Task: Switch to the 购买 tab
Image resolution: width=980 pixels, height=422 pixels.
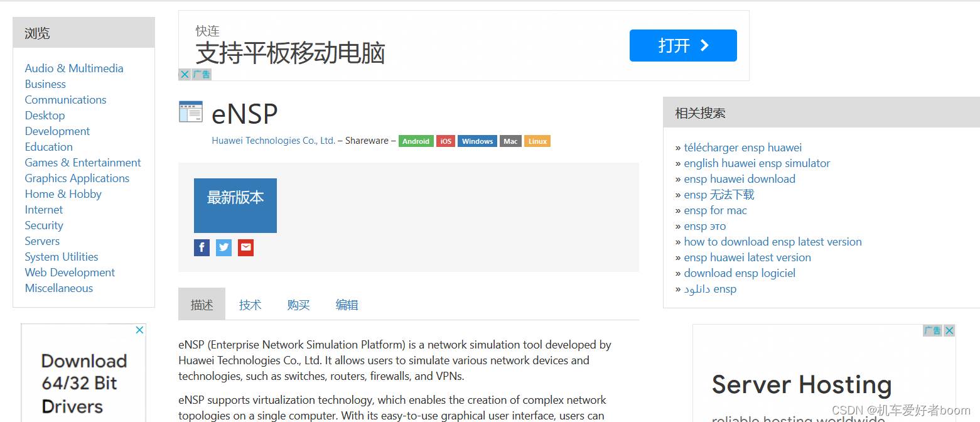Action: coord(299,305)
